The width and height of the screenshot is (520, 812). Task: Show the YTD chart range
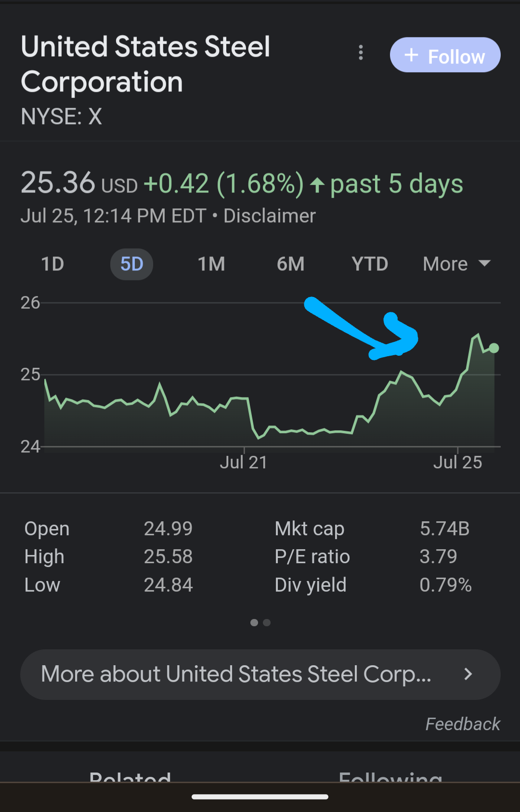[x=370, y=264]
